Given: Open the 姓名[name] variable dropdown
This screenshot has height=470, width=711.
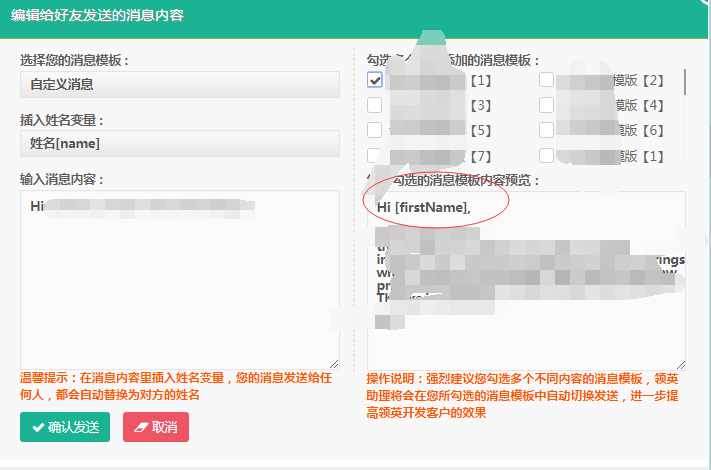Looking at the screenshot, I should tap(180, 144).
